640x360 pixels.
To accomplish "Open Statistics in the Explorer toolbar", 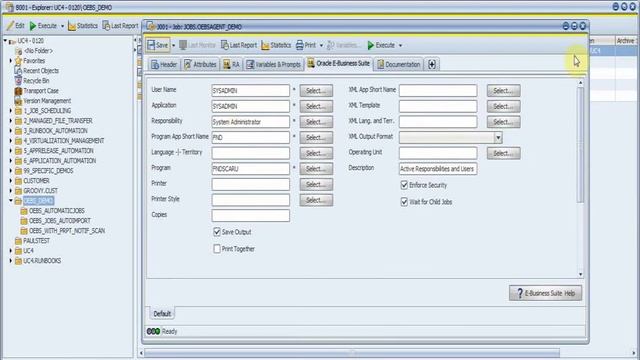I will click(83, 26).
